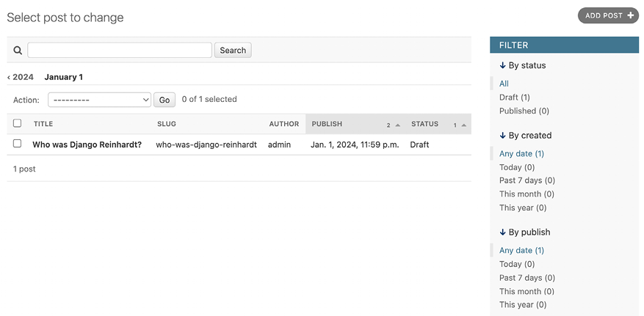Select This year (0) under By publish
Viewport: 644px width, 316px height.
coord(523,304)
